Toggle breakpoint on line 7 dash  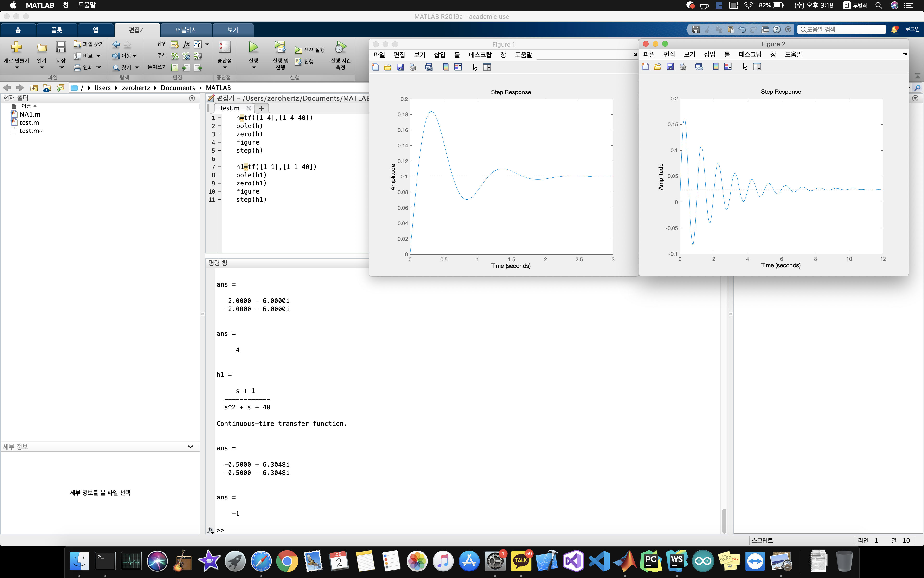click(x=219, y=167)
